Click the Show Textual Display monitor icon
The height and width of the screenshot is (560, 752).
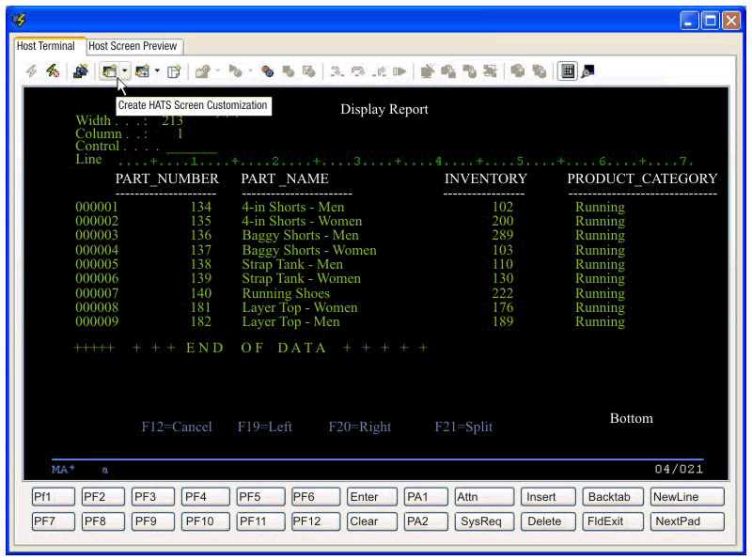[588, 71]
